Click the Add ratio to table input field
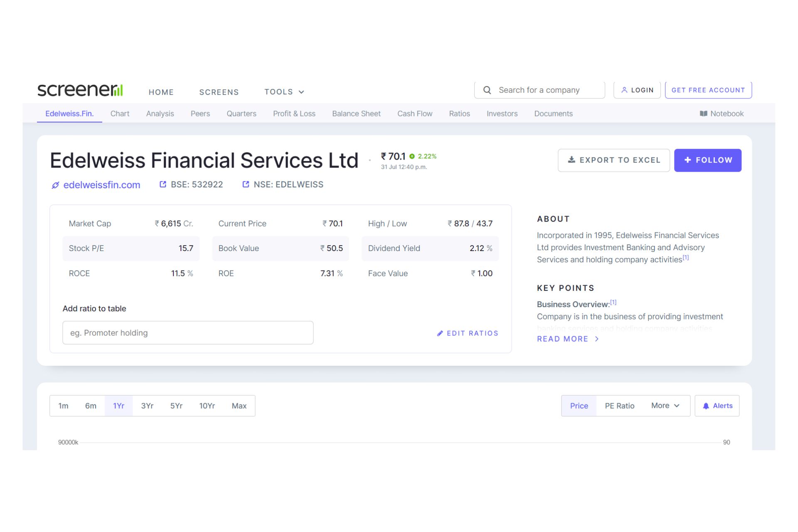Viewport: 798px width, 532px height. 188,332
